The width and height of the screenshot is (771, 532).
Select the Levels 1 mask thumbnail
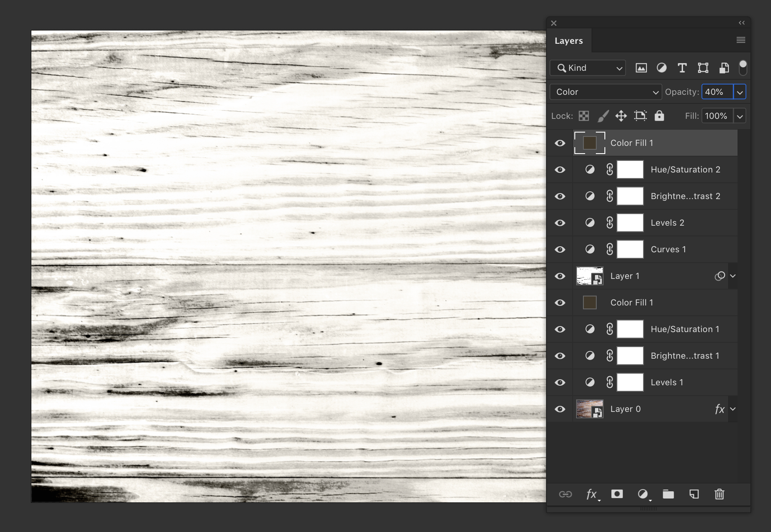630,382
